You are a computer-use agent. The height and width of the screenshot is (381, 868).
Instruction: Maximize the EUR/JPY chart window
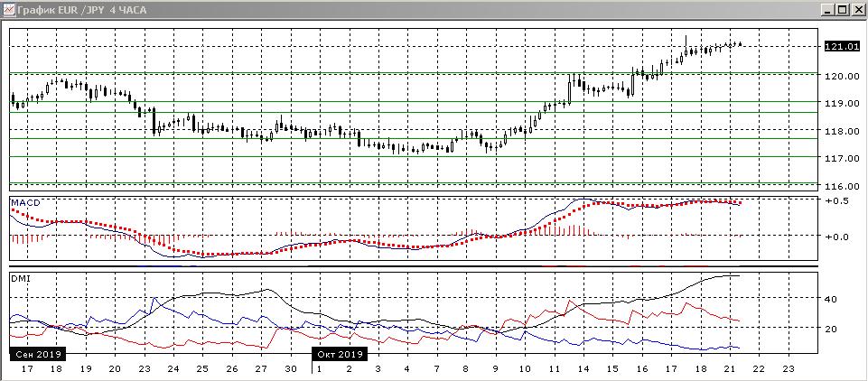[x=840, y=9]
